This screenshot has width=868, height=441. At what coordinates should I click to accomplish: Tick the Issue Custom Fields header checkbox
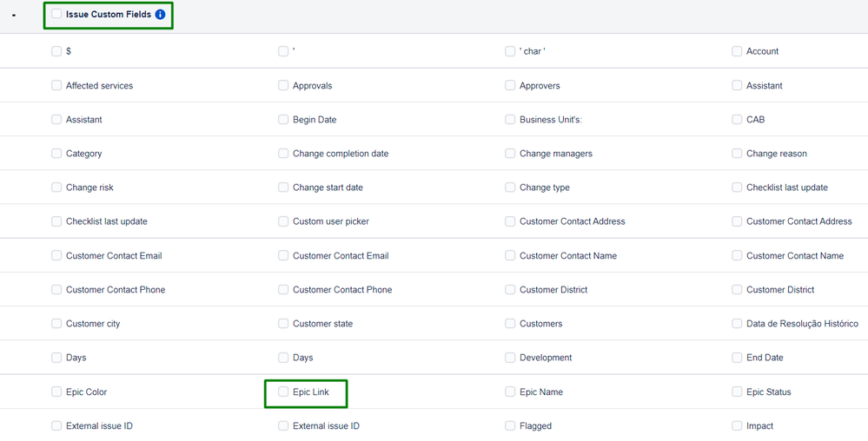pos(56,15)
